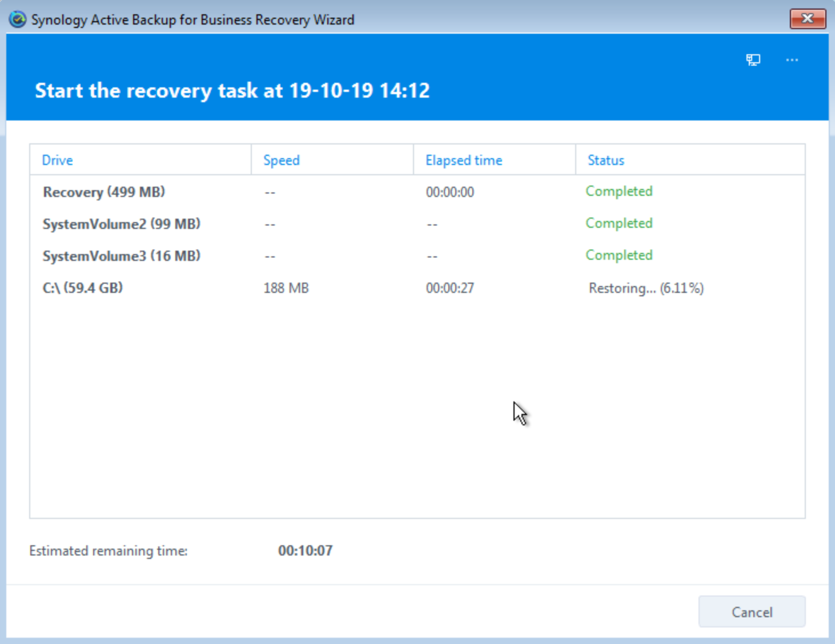Select the C:\ (59.4 GB) row
This screenshot has width=835, height=644.
(418, 288)
